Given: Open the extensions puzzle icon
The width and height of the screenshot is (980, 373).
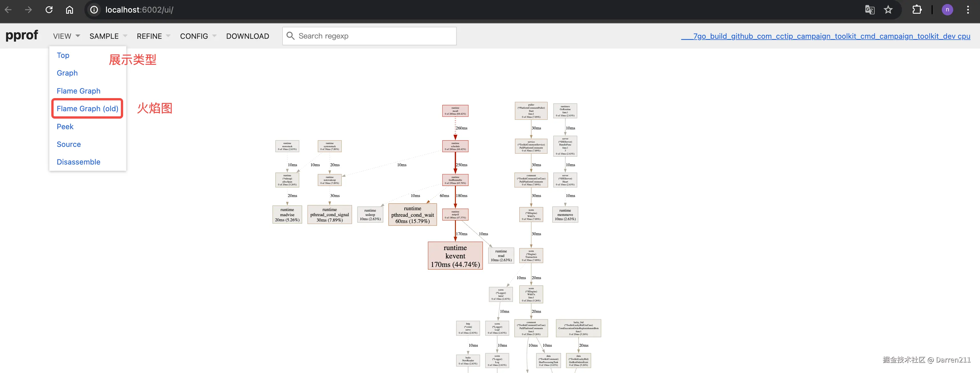Looking at the screenshot, I should [917, 9].
